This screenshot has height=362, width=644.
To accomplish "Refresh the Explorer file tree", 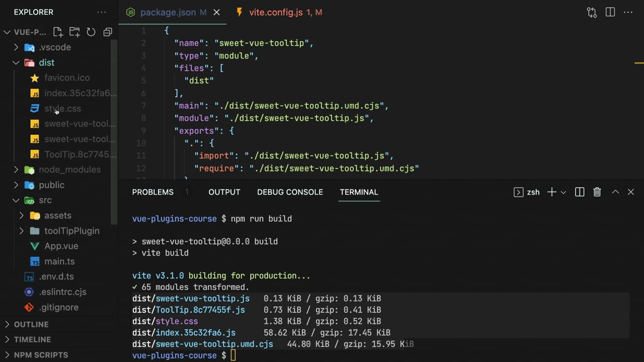I will [x=91, y=32].
